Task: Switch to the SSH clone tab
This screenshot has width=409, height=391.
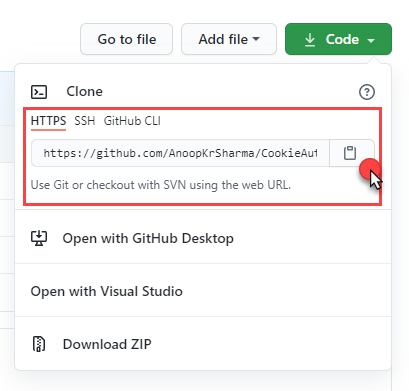Action: point(85,121)
